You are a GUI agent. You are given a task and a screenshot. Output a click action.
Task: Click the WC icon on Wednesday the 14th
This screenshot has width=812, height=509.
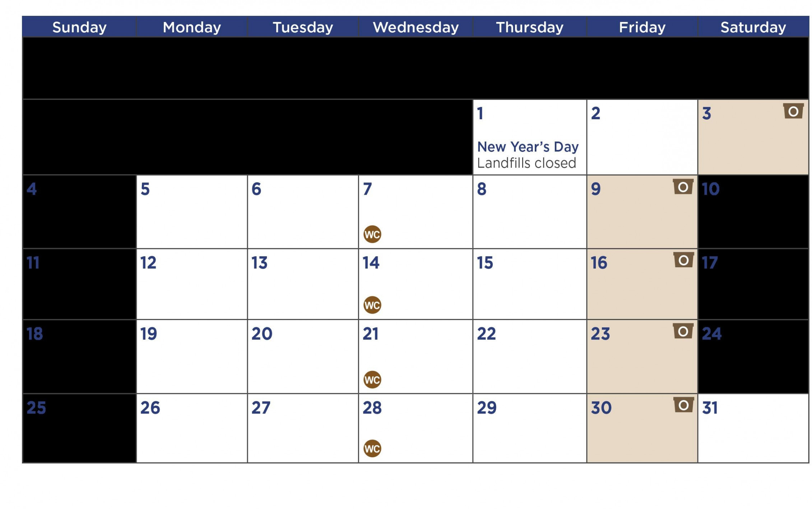pyautogui.click(x=372, y=304)
